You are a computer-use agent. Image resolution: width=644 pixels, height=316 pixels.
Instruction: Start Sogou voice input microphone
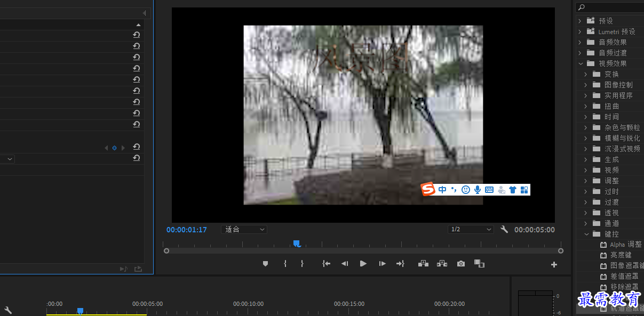pos(478,190)
